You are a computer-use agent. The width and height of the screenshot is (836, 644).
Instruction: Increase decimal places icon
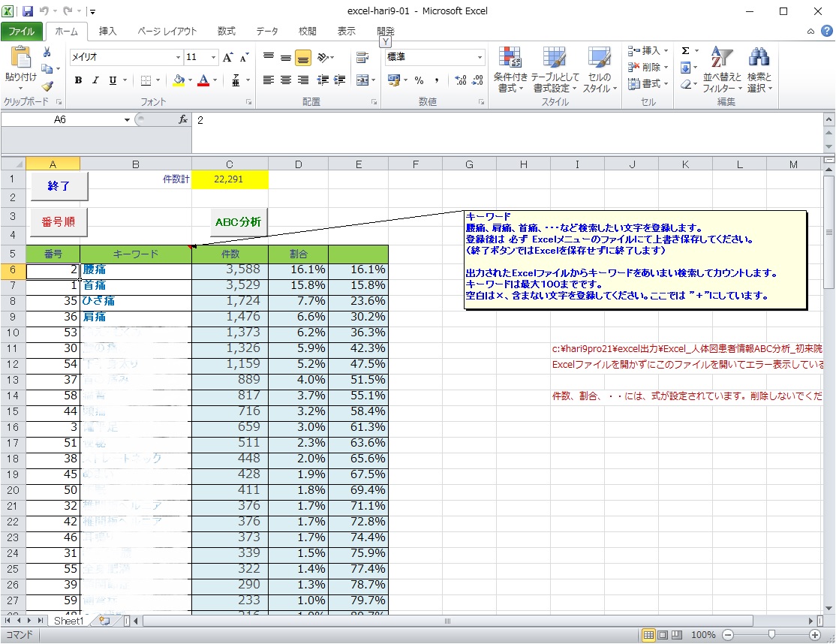(x=461, y=80)
